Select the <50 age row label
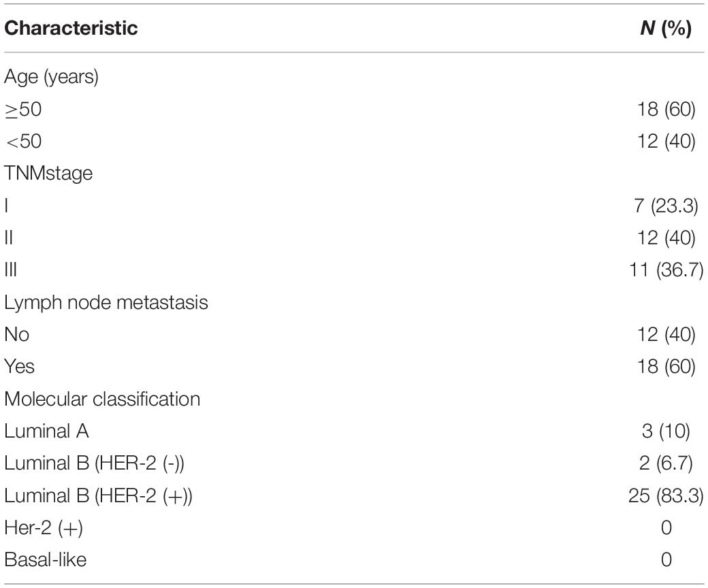 click(x=23, y=142)
